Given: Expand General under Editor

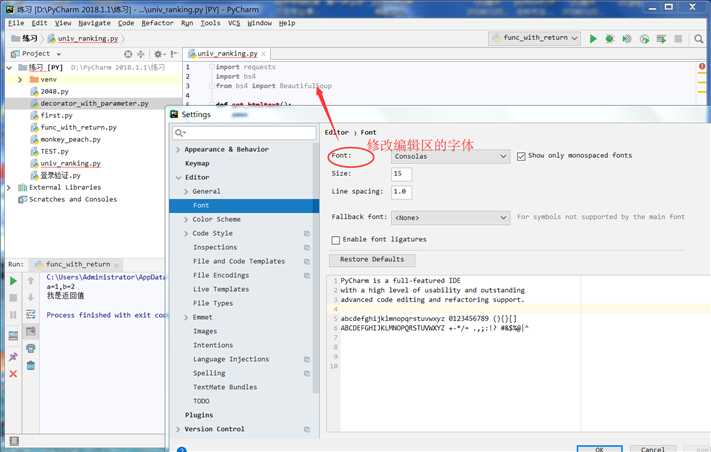Looking at the screenshot, I should 186,192.
